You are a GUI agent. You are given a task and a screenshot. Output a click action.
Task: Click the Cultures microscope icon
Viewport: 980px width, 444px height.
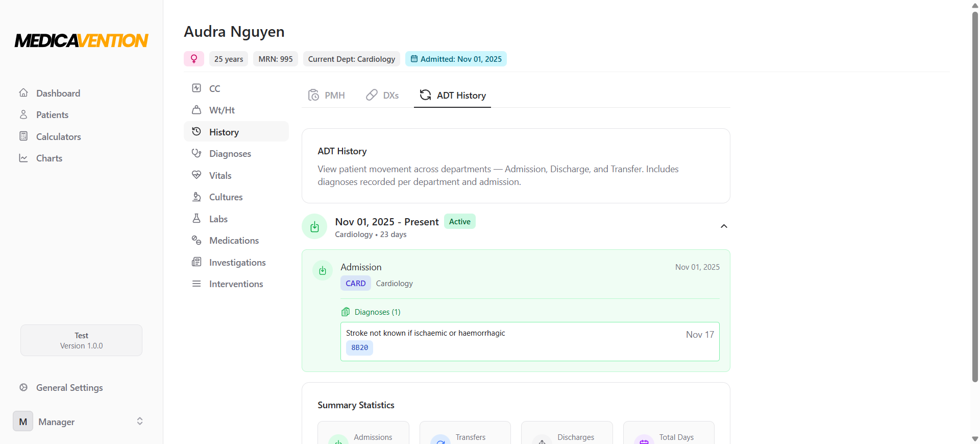coord(197,197)
